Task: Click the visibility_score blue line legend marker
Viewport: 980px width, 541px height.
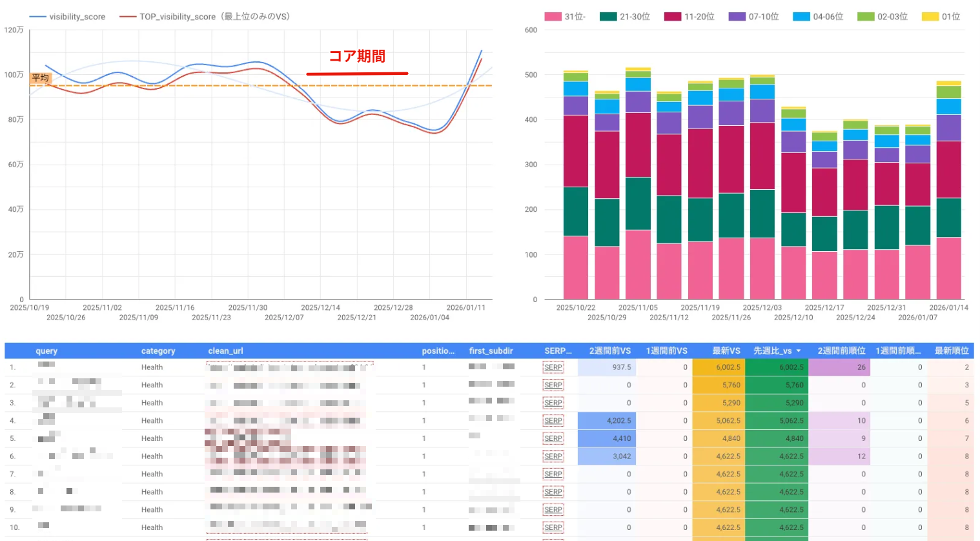Action: [x=38, y=17]
